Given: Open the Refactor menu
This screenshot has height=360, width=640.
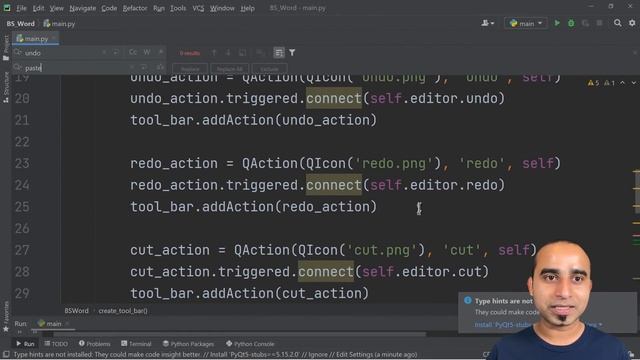Looking at the screenshot, I should click(135, 8).
